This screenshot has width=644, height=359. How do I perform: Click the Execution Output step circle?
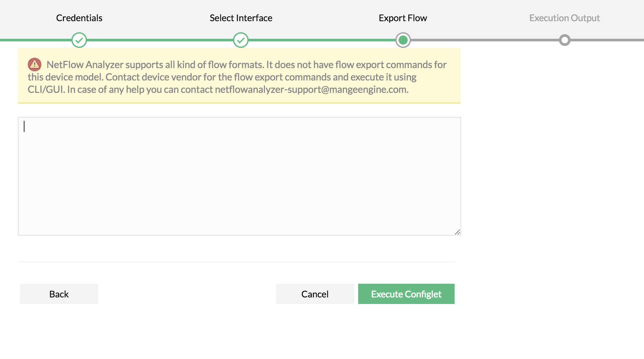pos(564,40)
